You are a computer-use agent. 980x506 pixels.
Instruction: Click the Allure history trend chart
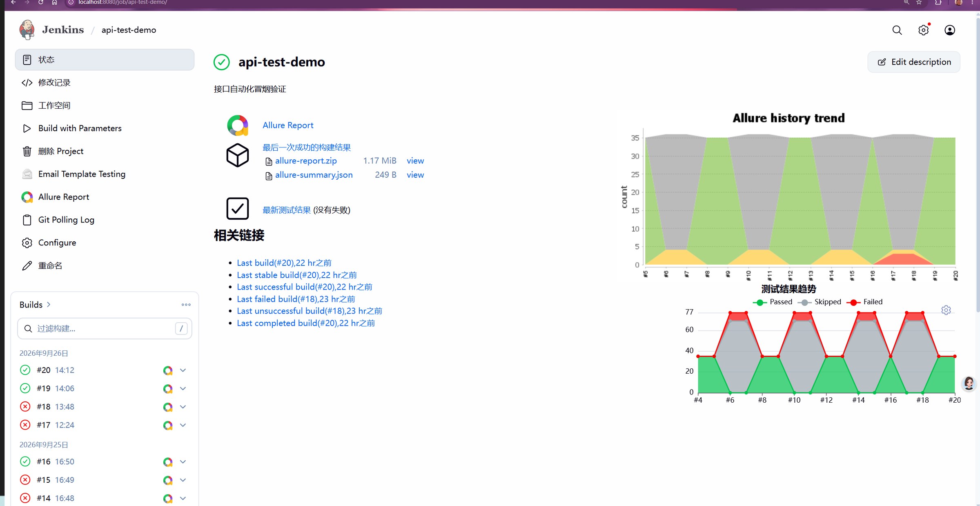[x=788, y=196]
